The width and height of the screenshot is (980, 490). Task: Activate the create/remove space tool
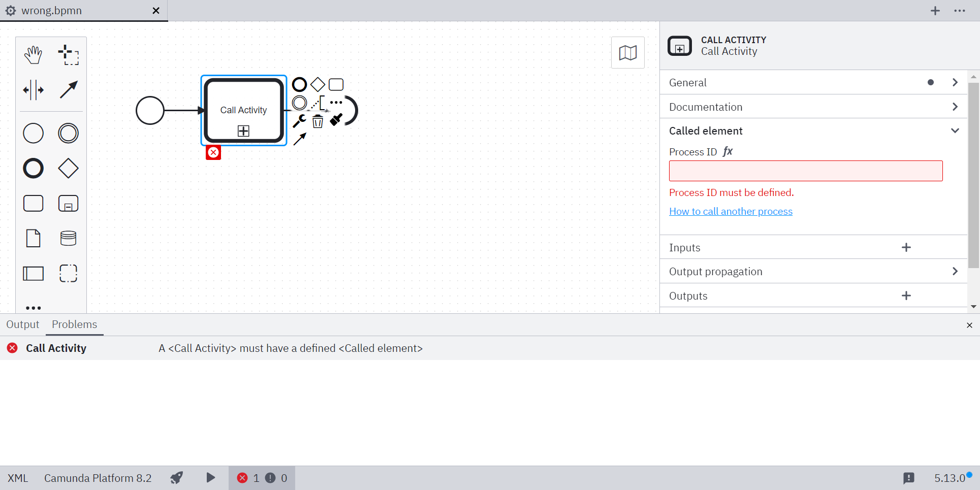click(x=34, y=90)
